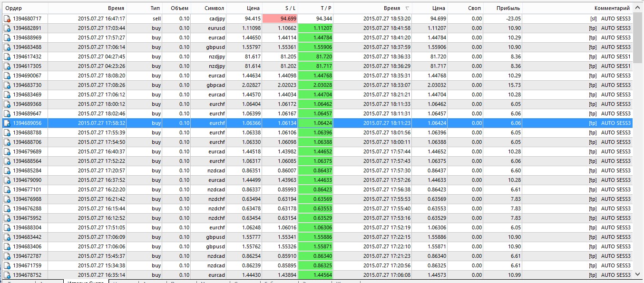Click the open price 94.415
The image size is (644, 283).
[253, 19]
